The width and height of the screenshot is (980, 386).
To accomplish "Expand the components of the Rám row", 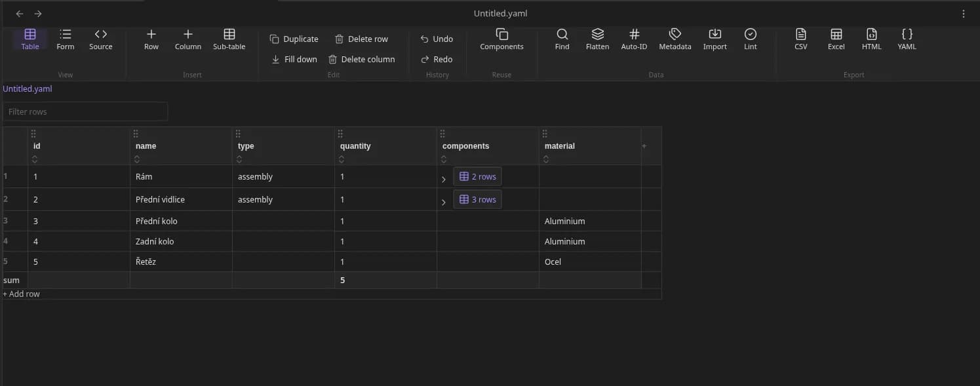I will [x=444, y=179].
